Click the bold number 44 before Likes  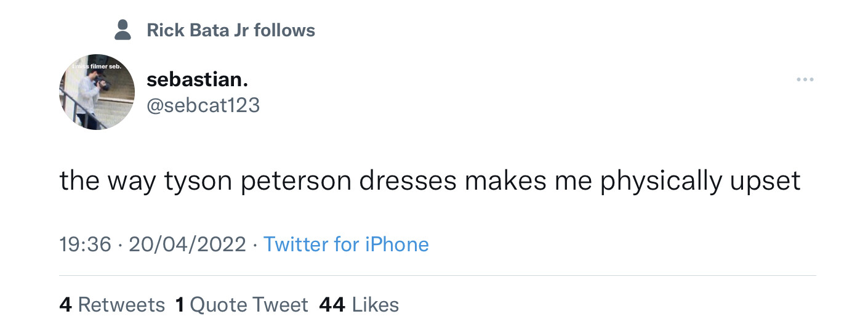332,305
